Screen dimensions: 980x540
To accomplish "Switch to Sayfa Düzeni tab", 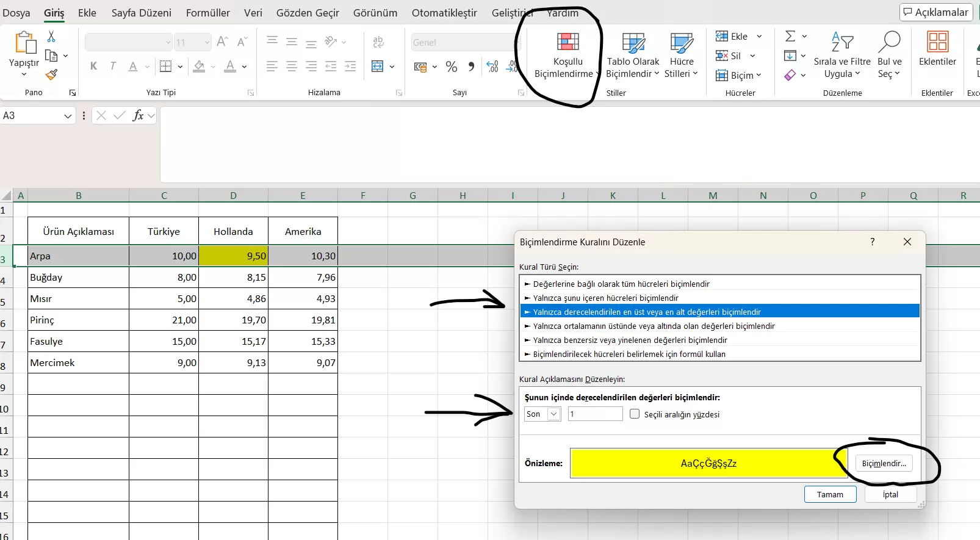I will (142, 13).
